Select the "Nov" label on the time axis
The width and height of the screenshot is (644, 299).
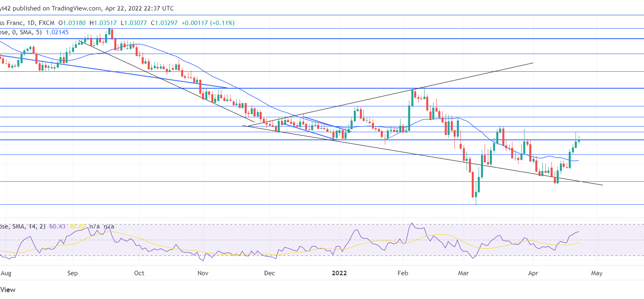tap(203, 273)
